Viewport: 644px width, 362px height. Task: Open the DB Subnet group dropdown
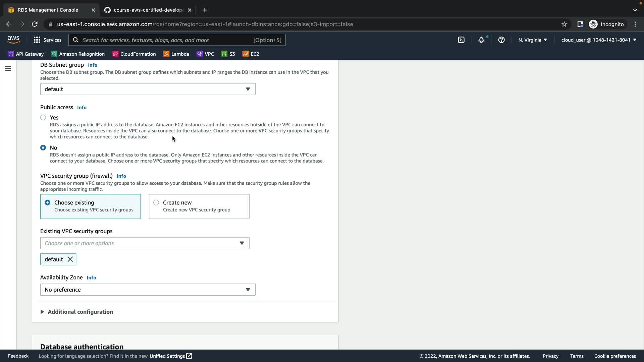148,89
